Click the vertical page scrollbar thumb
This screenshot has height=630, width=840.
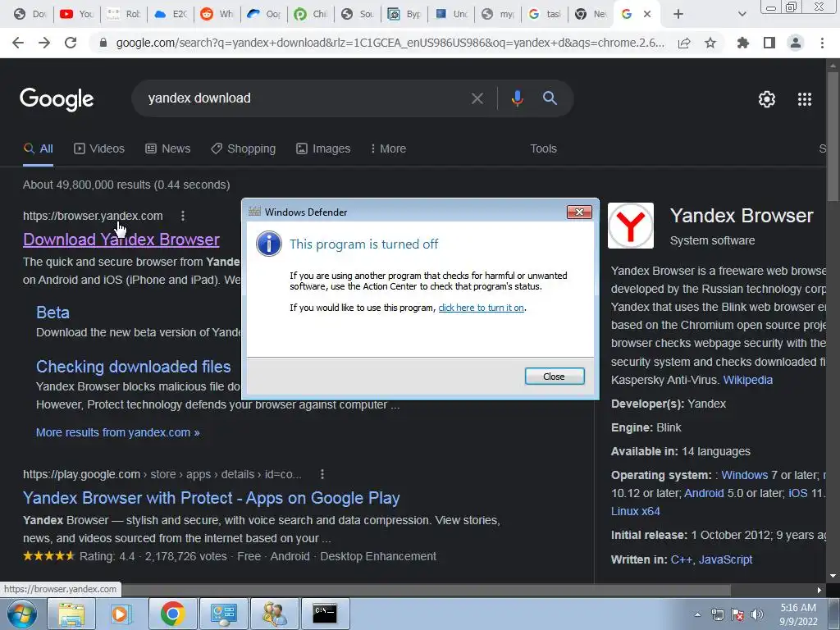point(833,137)
